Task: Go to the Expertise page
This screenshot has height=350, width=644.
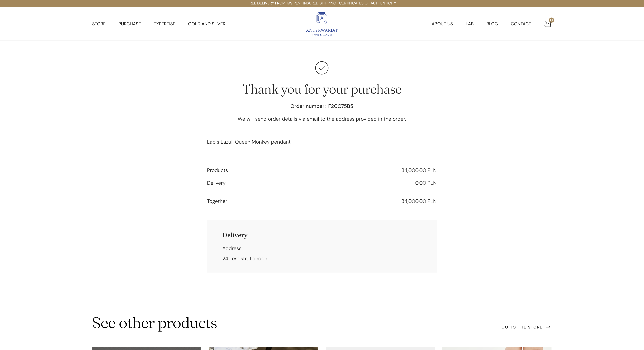Action: click(164, 24)
